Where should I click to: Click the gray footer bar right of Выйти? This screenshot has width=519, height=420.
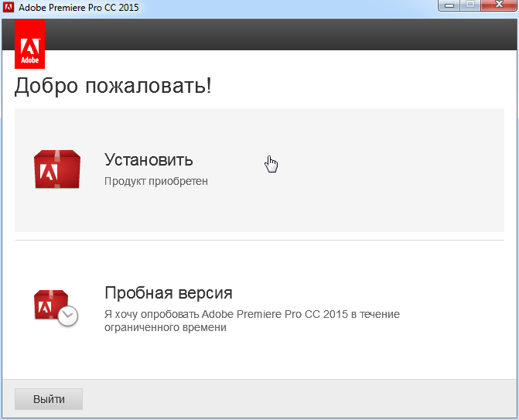309,399
